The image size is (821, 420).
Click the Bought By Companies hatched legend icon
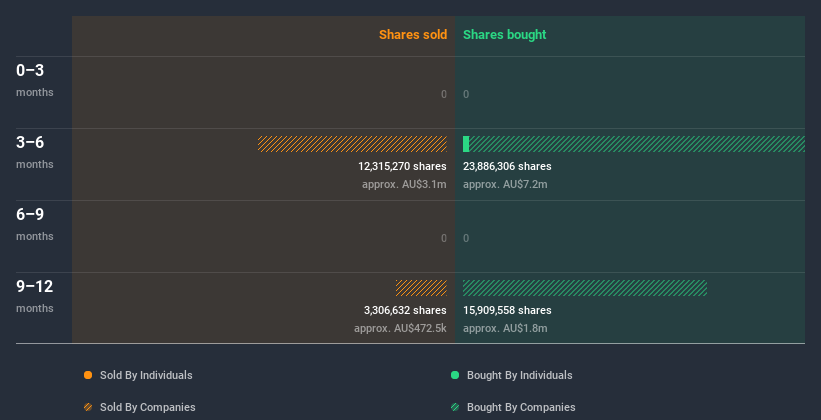[x=455, y=407]
